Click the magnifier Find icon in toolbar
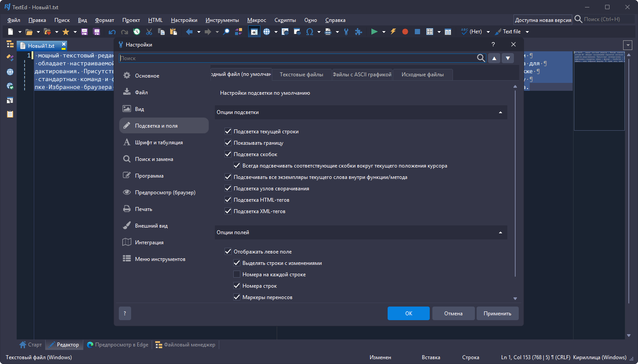 click(226, 32)
